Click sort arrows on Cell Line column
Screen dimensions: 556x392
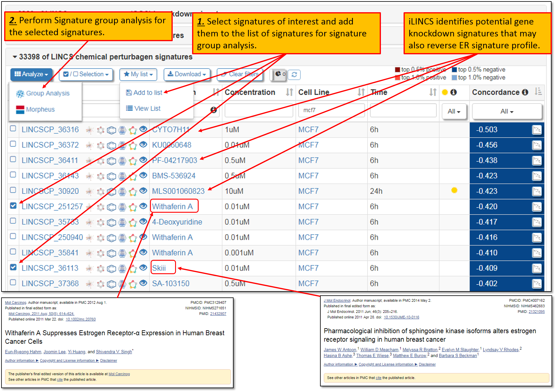(361, 92)
